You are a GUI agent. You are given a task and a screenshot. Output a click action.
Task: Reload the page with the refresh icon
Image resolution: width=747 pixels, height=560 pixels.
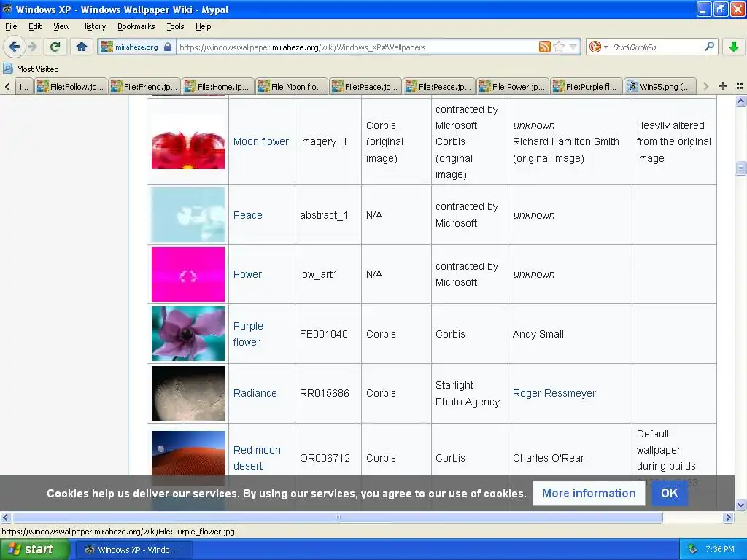(55, 47)
